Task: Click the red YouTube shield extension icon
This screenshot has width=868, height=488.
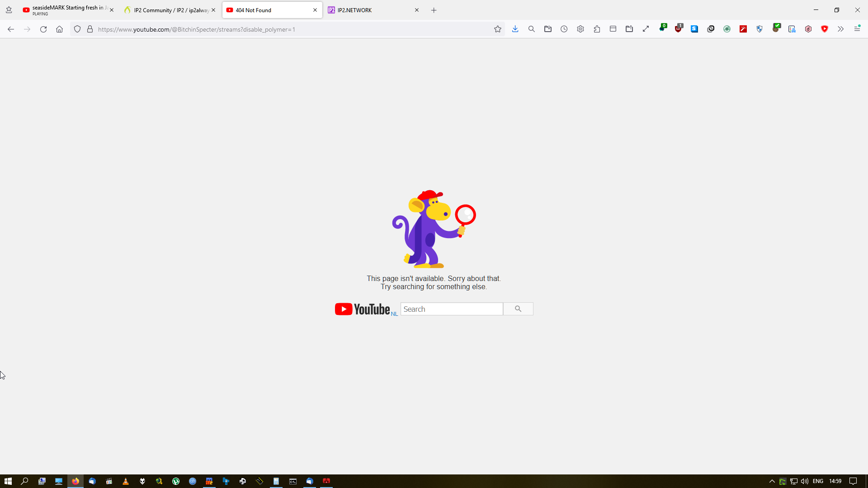Action: coord(825,29)
